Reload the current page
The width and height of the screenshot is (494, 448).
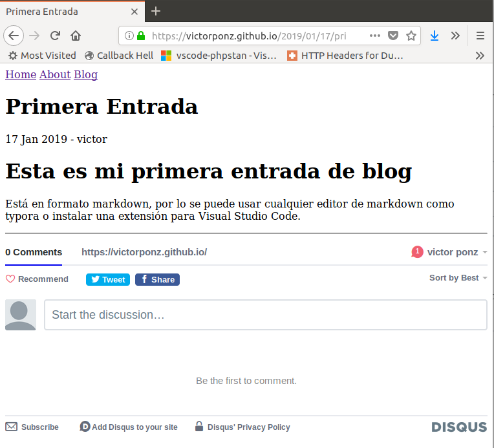coord(55,36)
